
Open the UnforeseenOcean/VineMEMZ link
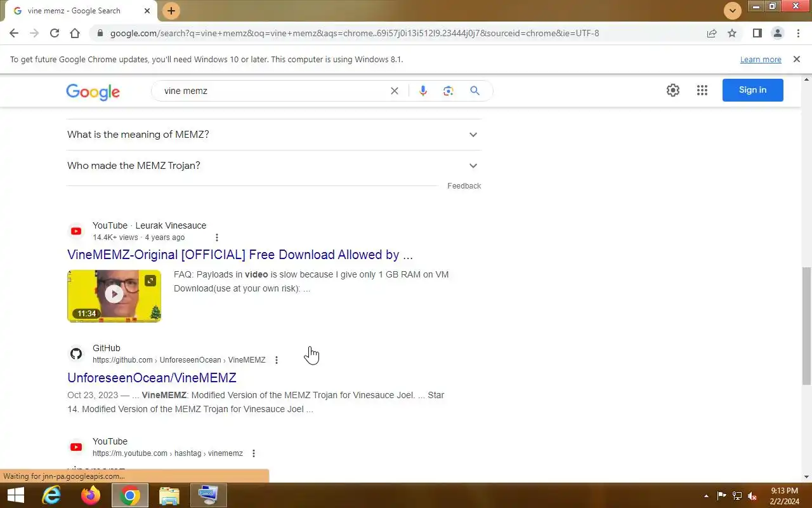(x=152, y=378)
